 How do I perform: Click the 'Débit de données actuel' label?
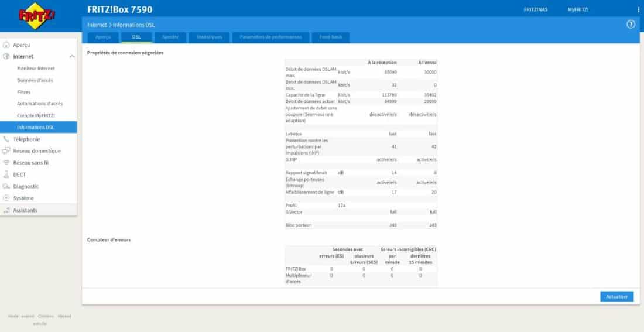[310, 101]
